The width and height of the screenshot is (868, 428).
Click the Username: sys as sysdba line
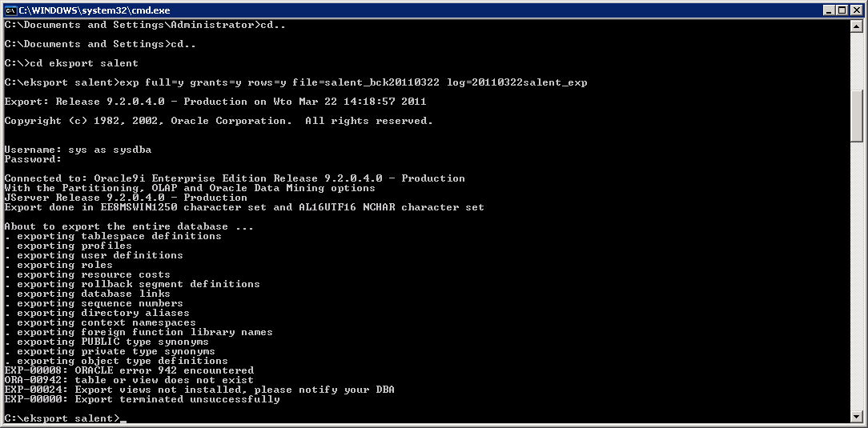click(x=78, y=150)
